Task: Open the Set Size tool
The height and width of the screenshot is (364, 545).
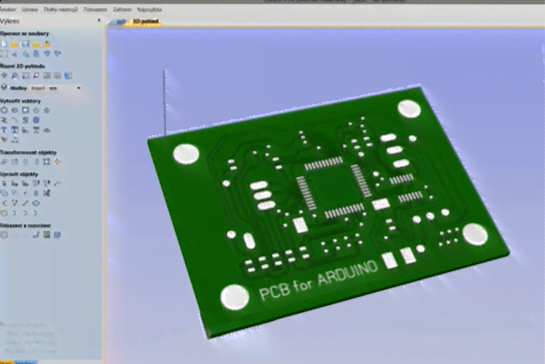Action: [x=15, y=162]
